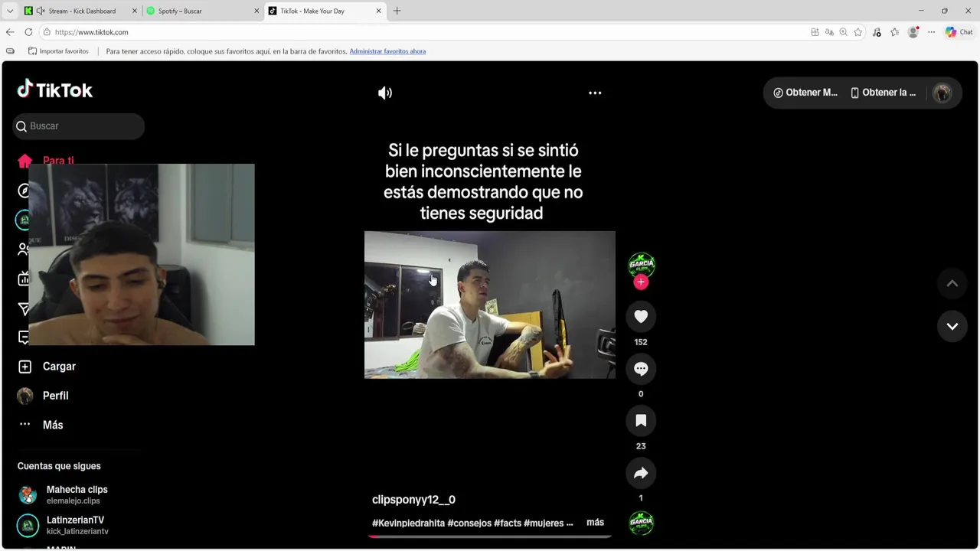
Task: Go to Perfil in the sidebar
Action: tap(55, 396)
